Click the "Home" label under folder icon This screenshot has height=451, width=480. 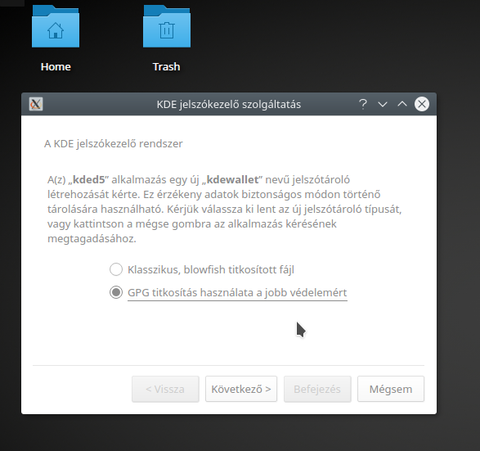(x=56, y=67)
